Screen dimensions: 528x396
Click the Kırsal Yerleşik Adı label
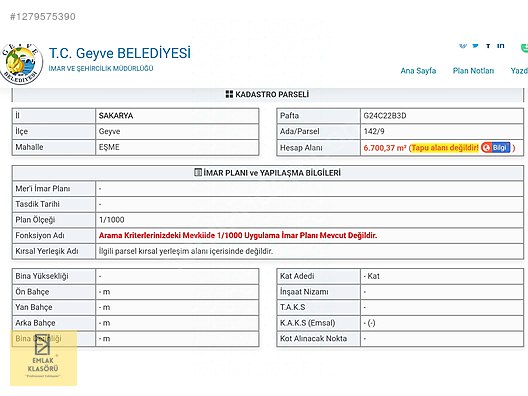pos(47,251)
